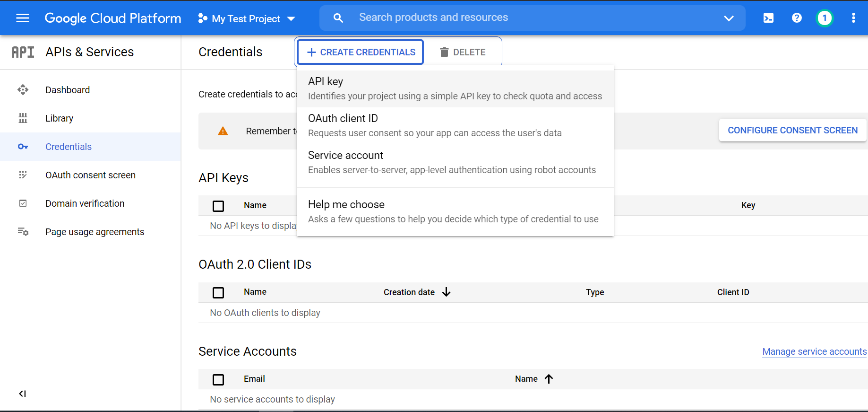The width and height of the screenshot is (868, 412).
Task: Open the hamburger navigation menu
Action: coord(23,18)
